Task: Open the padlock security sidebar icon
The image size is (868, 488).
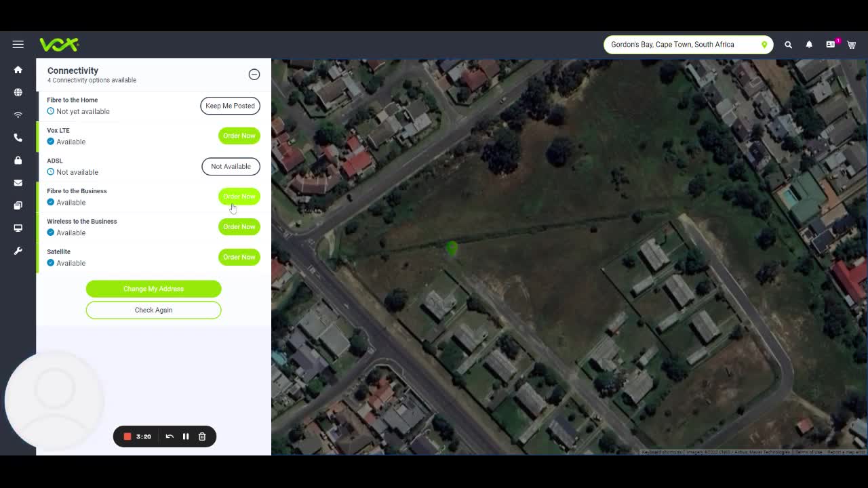Action: 18,161
